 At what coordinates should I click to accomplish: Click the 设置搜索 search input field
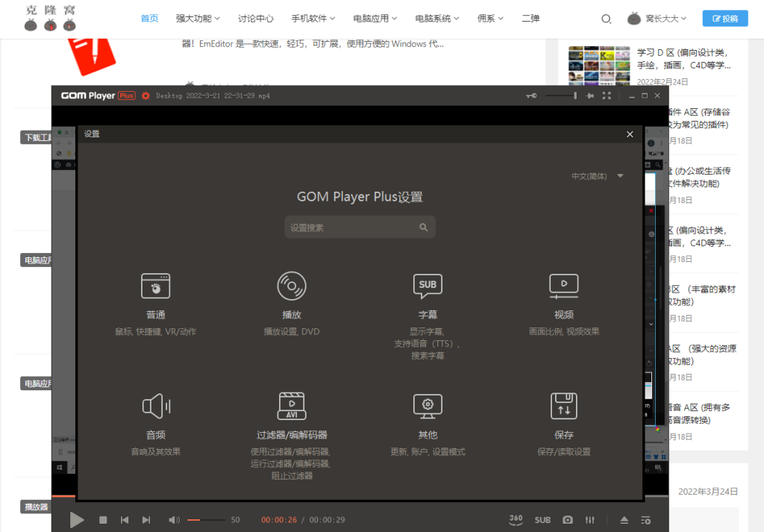point(360,227)
